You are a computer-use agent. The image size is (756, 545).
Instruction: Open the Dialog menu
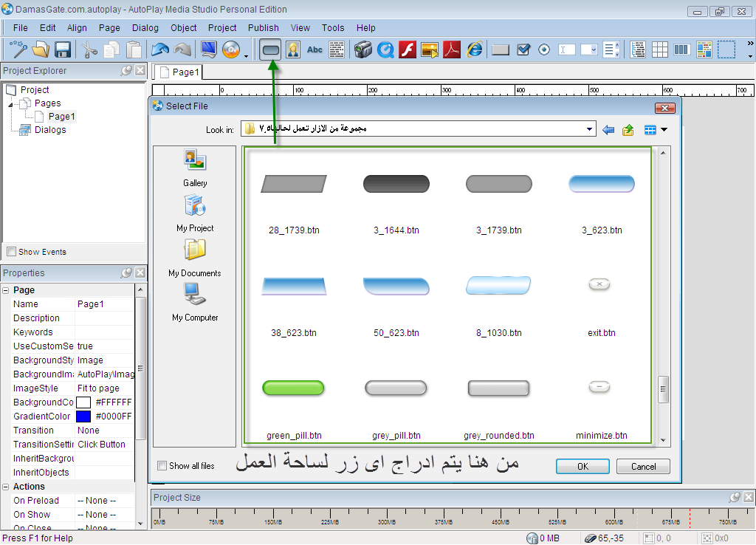point(145,28)
